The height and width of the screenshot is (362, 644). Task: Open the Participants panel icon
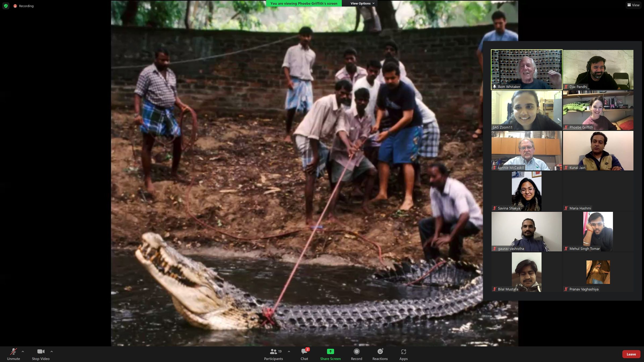273,352
